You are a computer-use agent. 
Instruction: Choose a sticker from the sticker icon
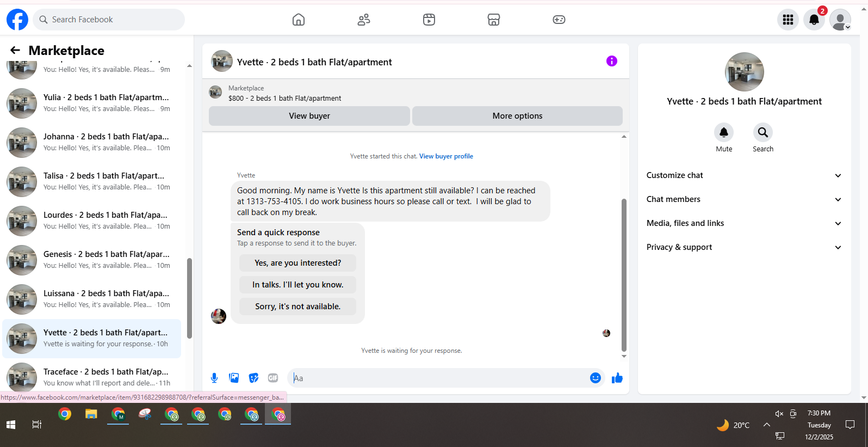pyautogui.click(x=253, y=378)
